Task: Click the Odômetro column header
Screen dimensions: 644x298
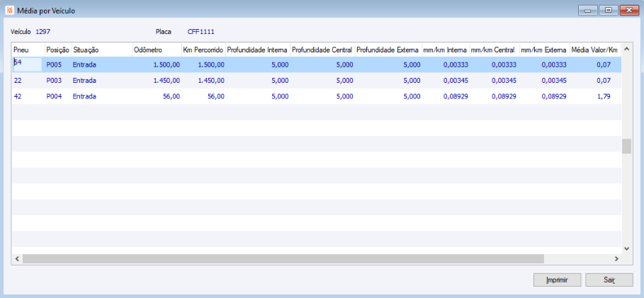Action: click(157, 50)
